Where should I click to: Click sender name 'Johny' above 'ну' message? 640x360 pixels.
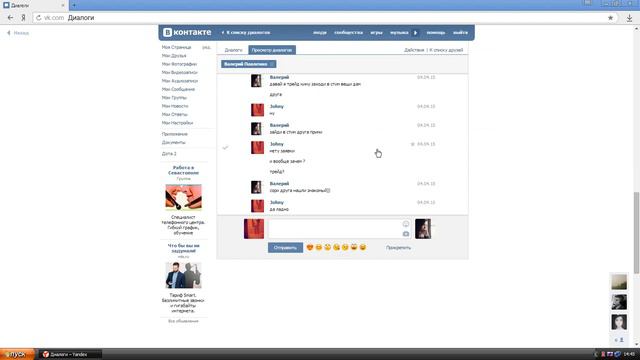pyautogui.click(x=276, y=106)
